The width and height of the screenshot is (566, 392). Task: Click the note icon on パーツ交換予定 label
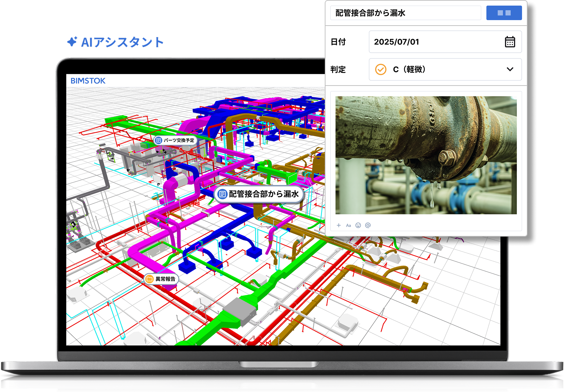[x=158, y=140]
